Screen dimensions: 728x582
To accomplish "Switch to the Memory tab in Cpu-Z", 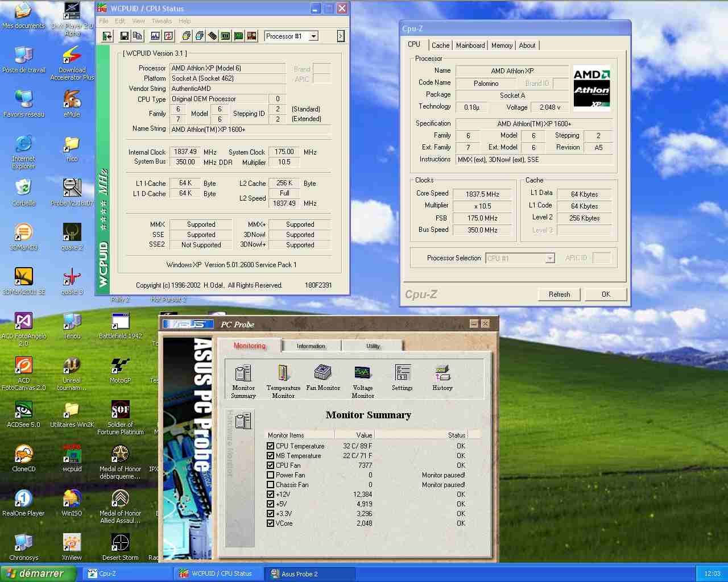I will 502,45.
